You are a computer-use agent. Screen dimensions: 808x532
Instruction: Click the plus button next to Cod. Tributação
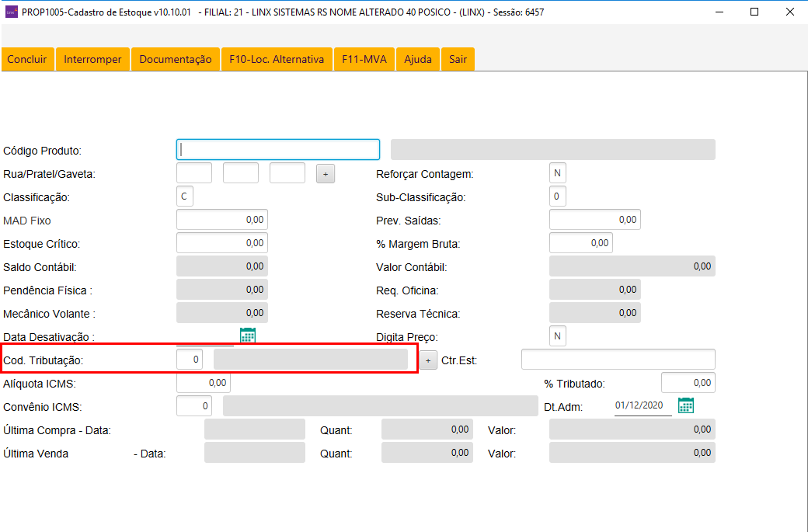pyautogui.click(x=428, y=360)
